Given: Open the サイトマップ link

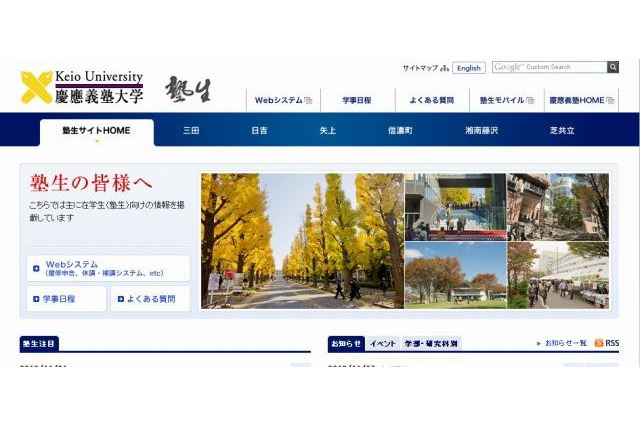Looking at the screenshot, I should click(420, 68).
